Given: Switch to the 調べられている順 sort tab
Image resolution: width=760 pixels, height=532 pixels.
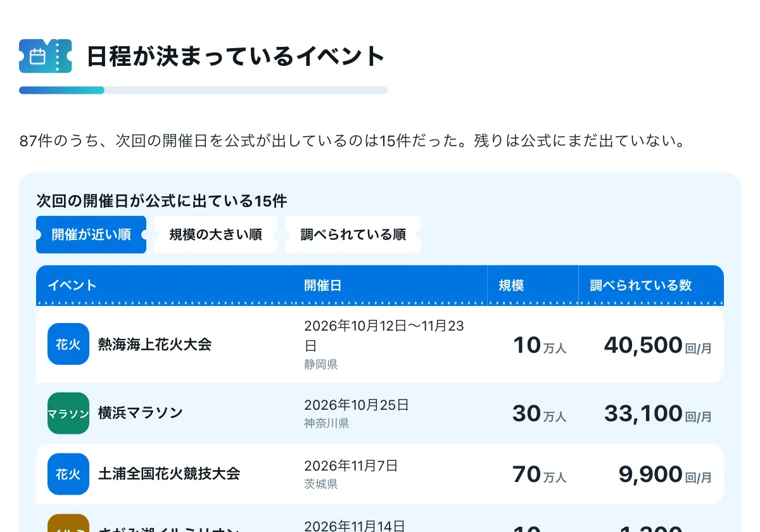Looking at the screenshot, I should click(x=353, y=234).
